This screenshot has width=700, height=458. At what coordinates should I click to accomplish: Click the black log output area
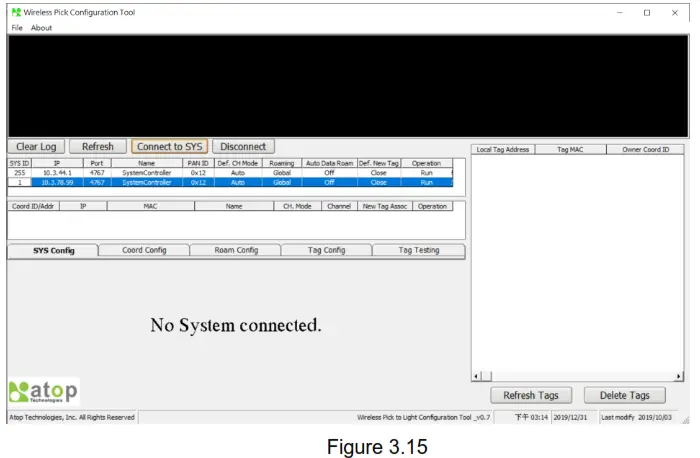348,86
